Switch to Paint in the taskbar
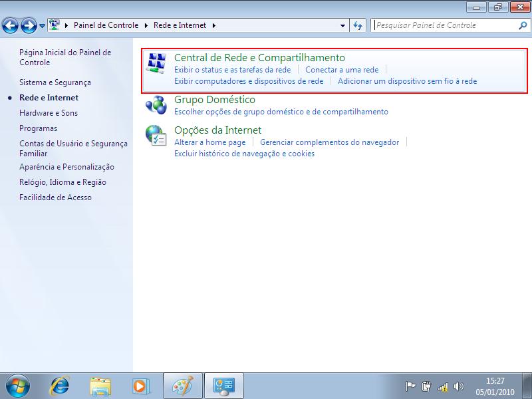This screenshot has height=399, width=532. click(x=182, y=386)
